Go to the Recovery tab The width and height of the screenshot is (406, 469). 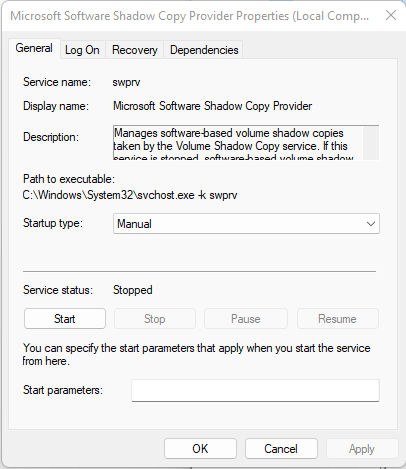coord(135,50)
